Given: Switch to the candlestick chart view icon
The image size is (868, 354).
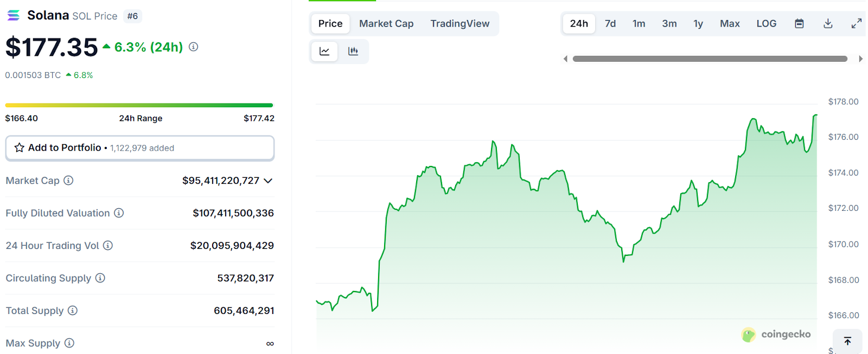Looking at the screenshot, I should click(353, 52).
